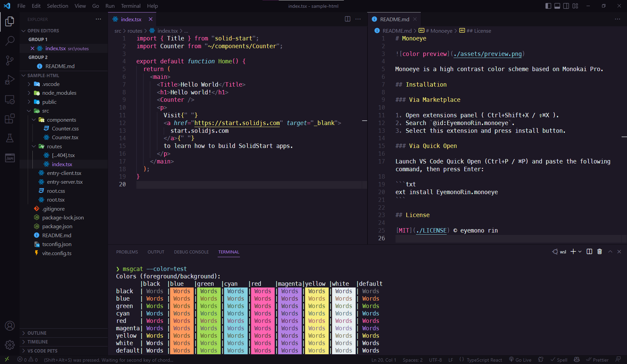
Task: Switch to the DEBUG CONSOLE tab
Action: tap(191, 252)
